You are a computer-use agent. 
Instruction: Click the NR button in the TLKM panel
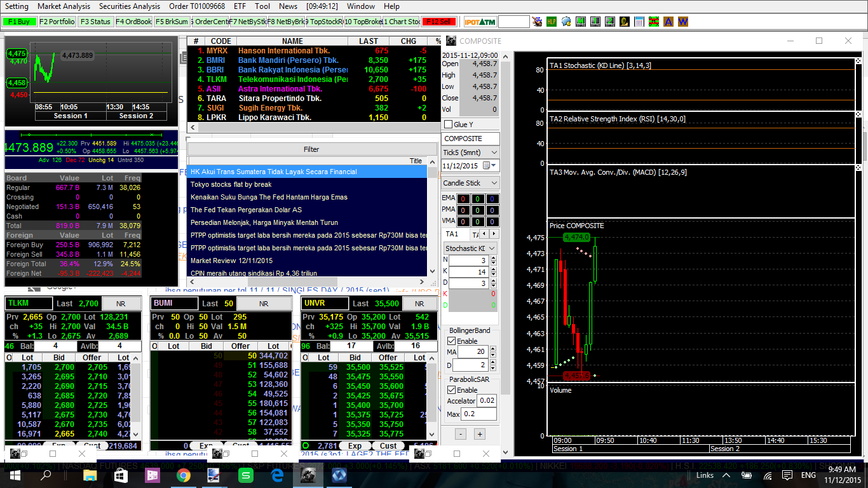click(x=122, y=304)
